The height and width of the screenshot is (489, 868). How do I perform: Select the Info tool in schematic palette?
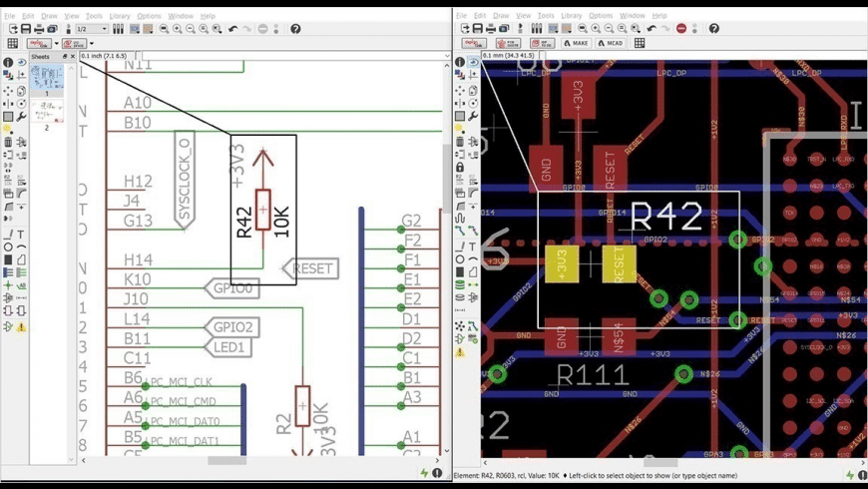pyautogui.click(x=8, y=63)
